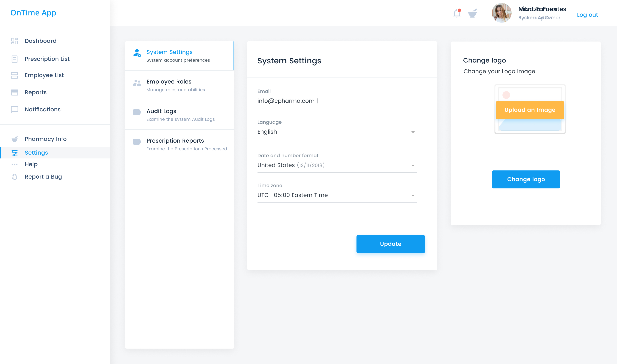
Task: Click the Pharmacy Info mortar icon in sidebar
Action: pyautogui.click(x=15, y=139)
